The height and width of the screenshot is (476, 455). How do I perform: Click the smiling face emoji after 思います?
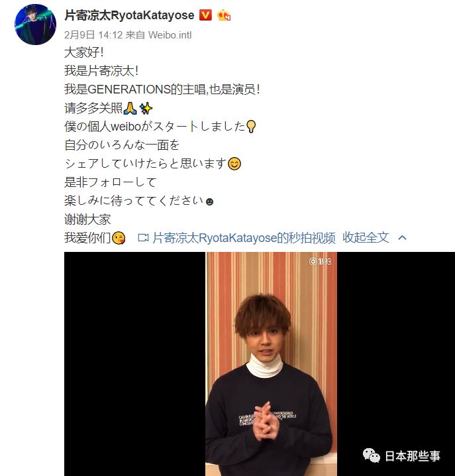click(x=234, y=164)
